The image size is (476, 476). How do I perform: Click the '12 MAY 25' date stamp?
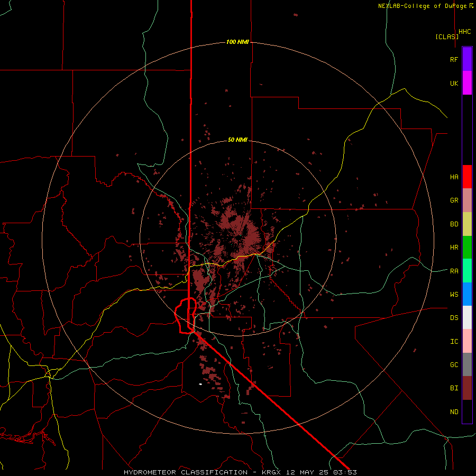point(308,472)
